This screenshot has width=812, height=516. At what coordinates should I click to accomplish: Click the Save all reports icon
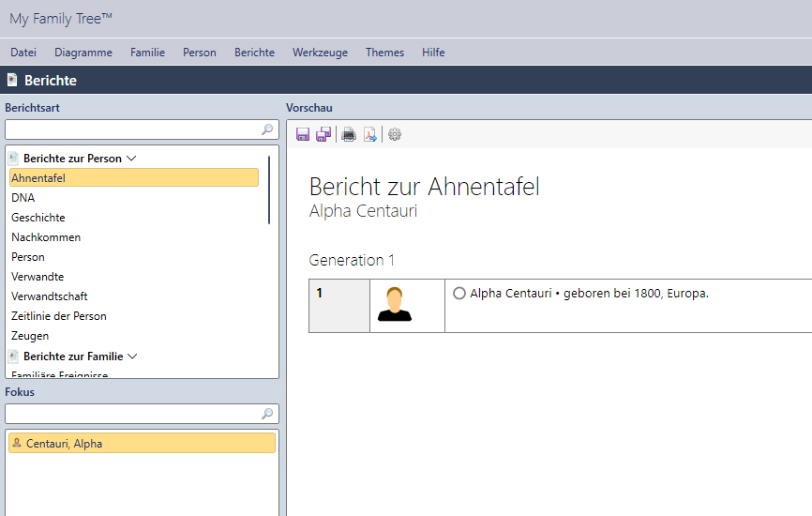(x=323, y=134)
